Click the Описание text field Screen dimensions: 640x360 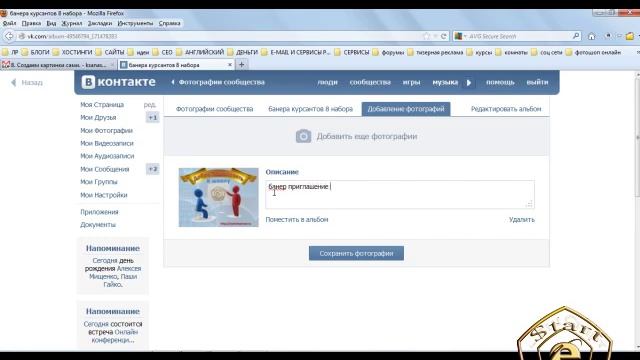400,194
